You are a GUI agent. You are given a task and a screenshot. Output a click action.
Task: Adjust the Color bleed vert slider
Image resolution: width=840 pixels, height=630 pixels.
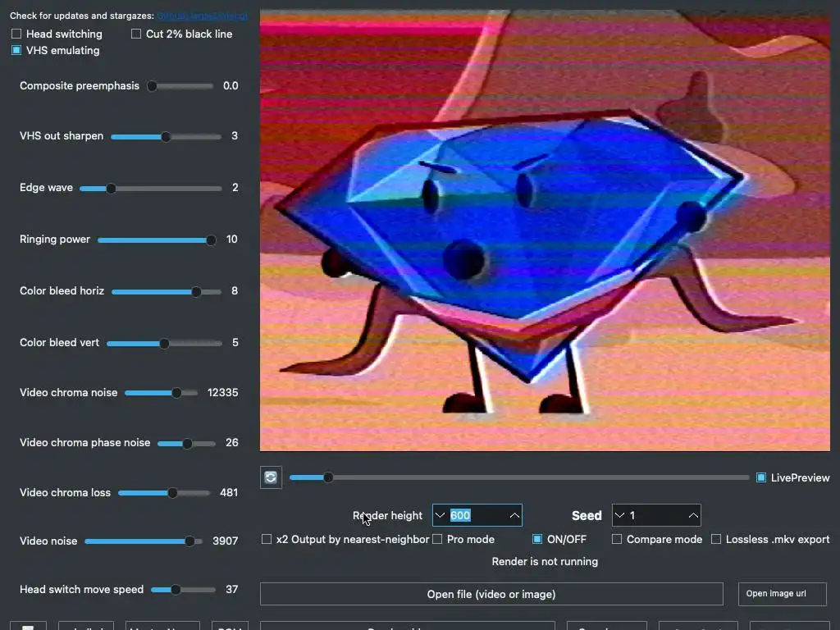coord(164,344)
